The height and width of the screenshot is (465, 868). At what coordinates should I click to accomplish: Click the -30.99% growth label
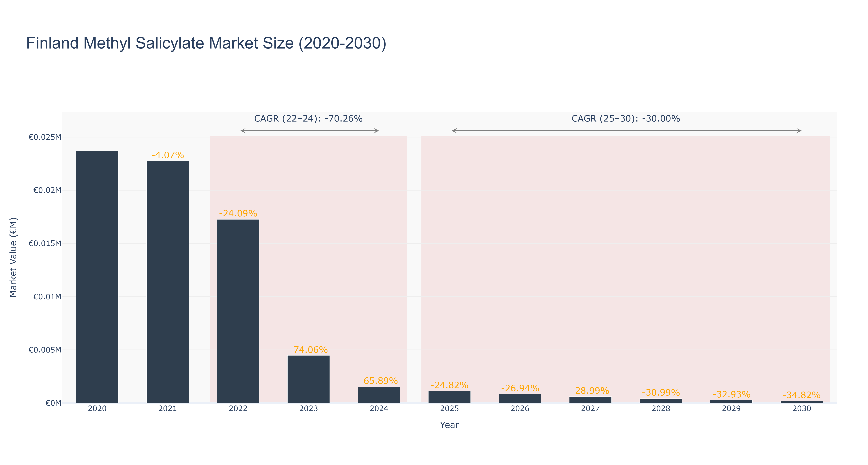[661, 393]
